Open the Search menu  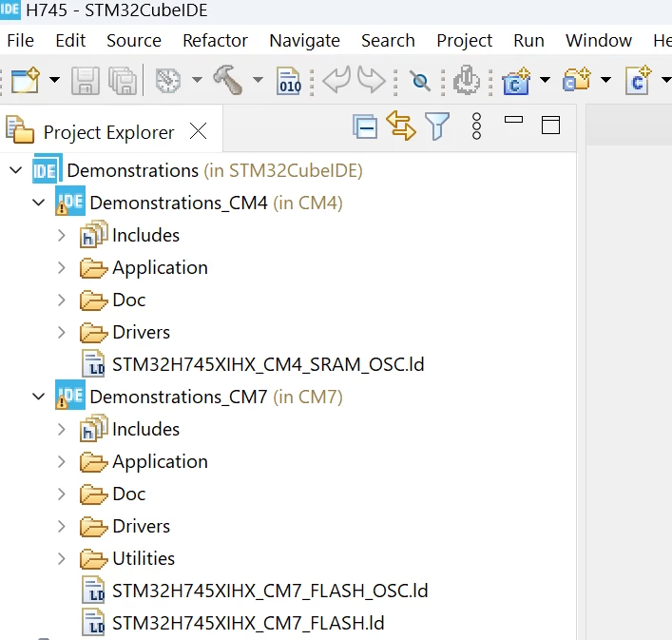[388, 41]
